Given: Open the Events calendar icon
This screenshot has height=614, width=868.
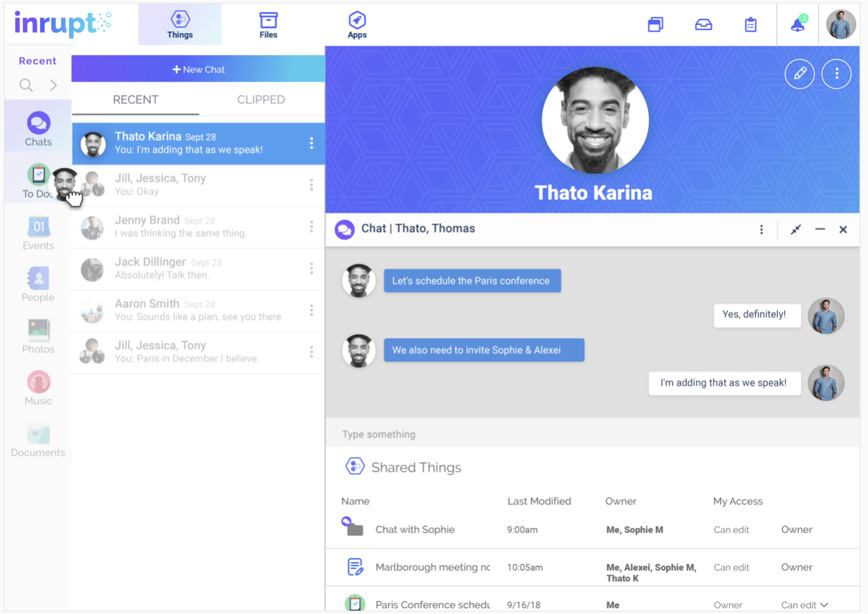Looking at the screenshot, I should click(x=38, y=226).
